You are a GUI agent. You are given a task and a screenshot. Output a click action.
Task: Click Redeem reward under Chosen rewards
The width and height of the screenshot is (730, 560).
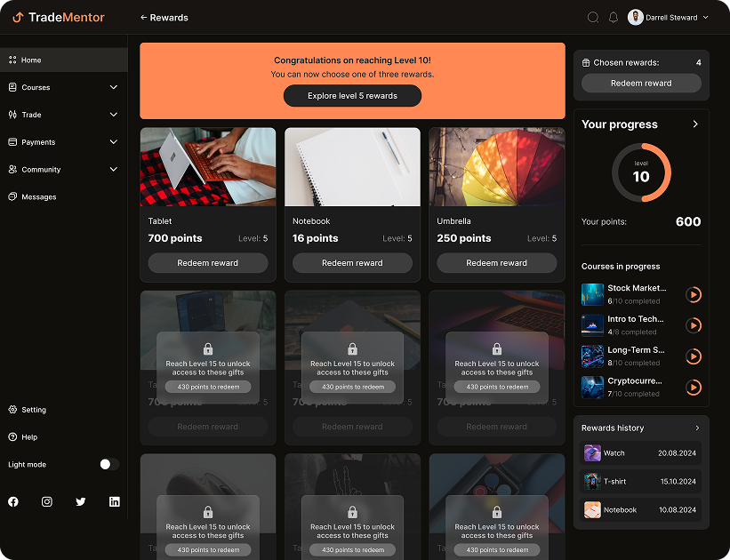tap(641, 84)
